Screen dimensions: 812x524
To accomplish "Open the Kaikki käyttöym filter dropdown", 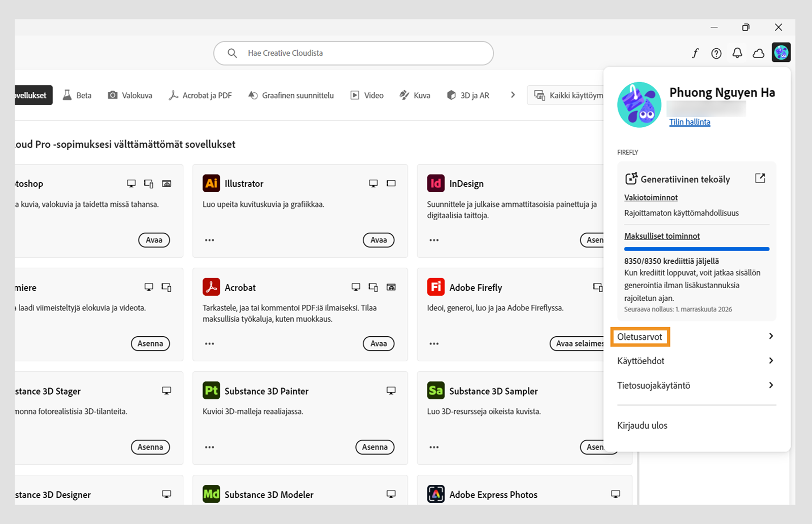I will pyautogui.click(x=566, y=95).
